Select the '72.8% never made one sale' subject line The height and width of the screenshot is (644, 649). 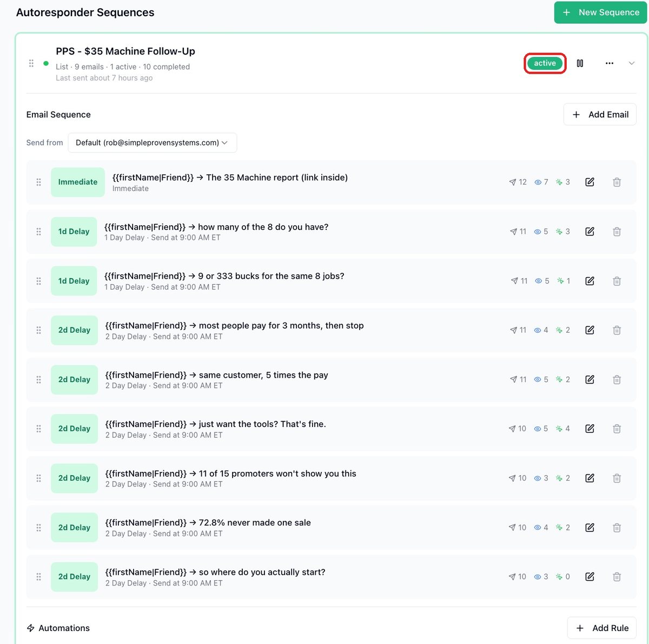pos(208,523)
